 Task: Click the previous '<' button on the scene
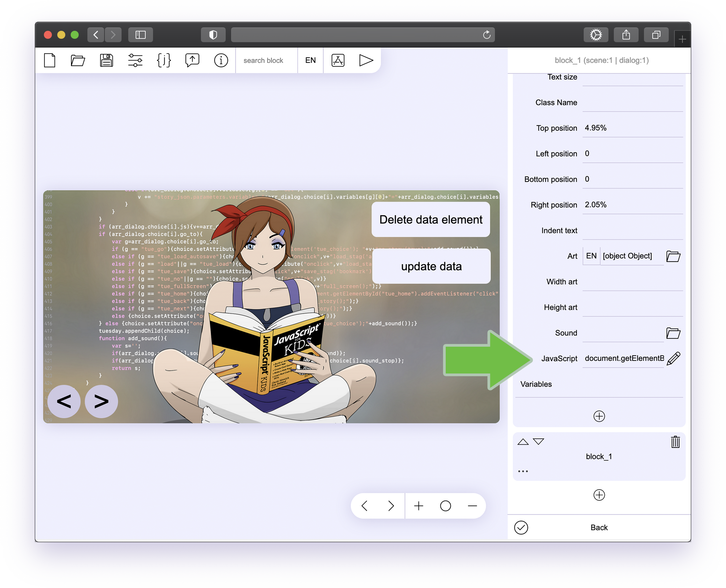click(64, 401)
